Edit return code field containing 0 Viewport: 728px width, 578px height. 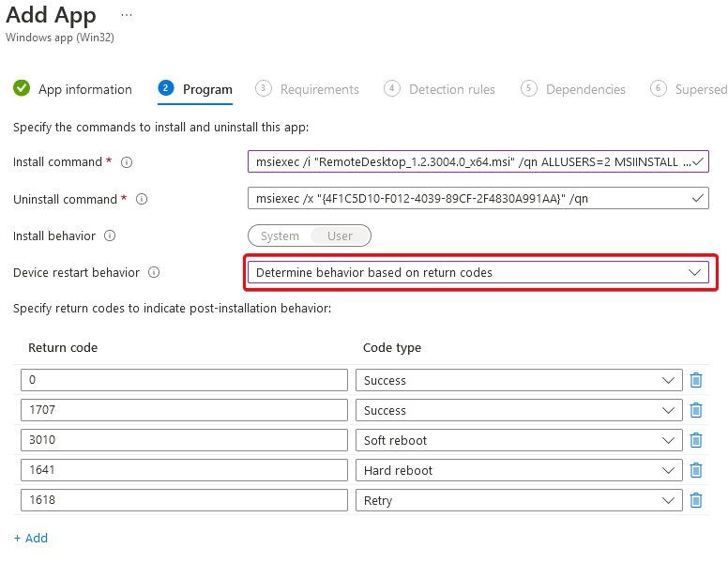(x=184, y=380)
